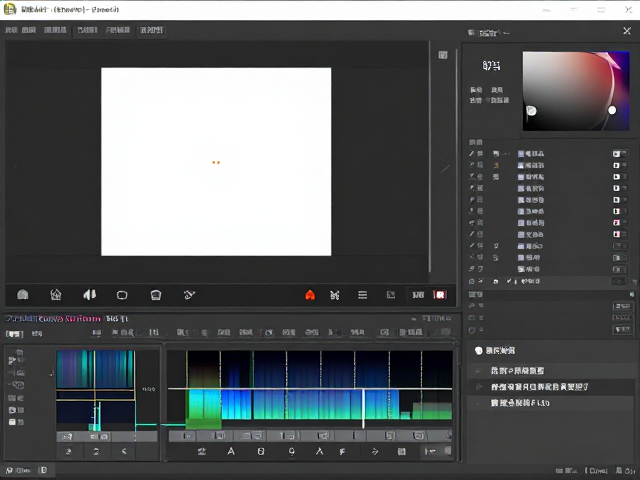
Task: Click the dome-shaped icon in canvas toolbar
Action: 23,295
